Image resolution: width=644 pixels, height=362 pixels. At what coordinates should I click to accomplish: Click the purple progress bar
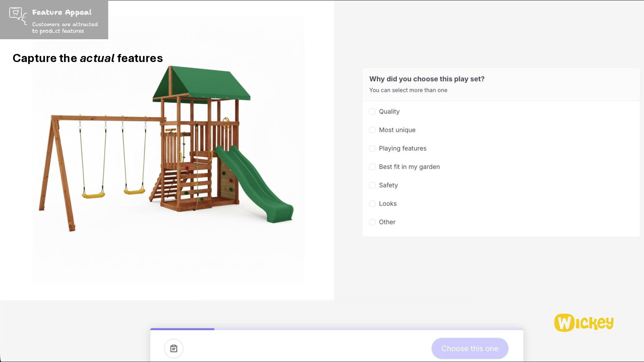coord(182,329)
